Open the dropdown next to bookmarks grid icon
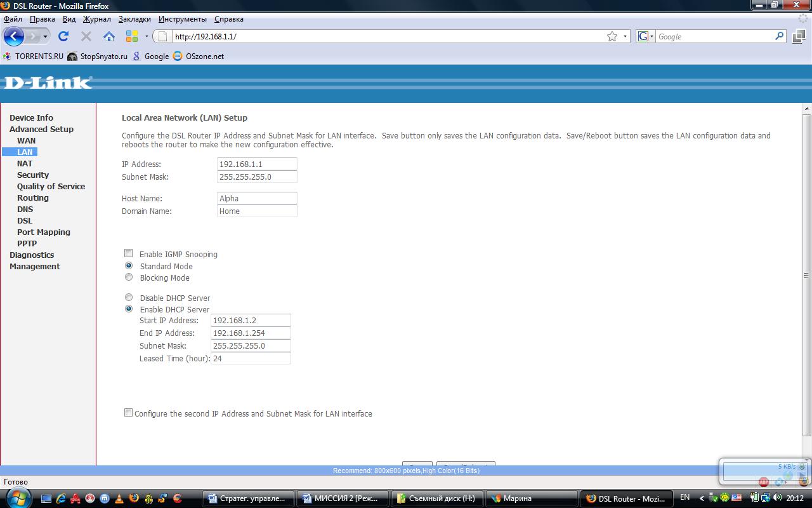 click(x=147, y=36)
